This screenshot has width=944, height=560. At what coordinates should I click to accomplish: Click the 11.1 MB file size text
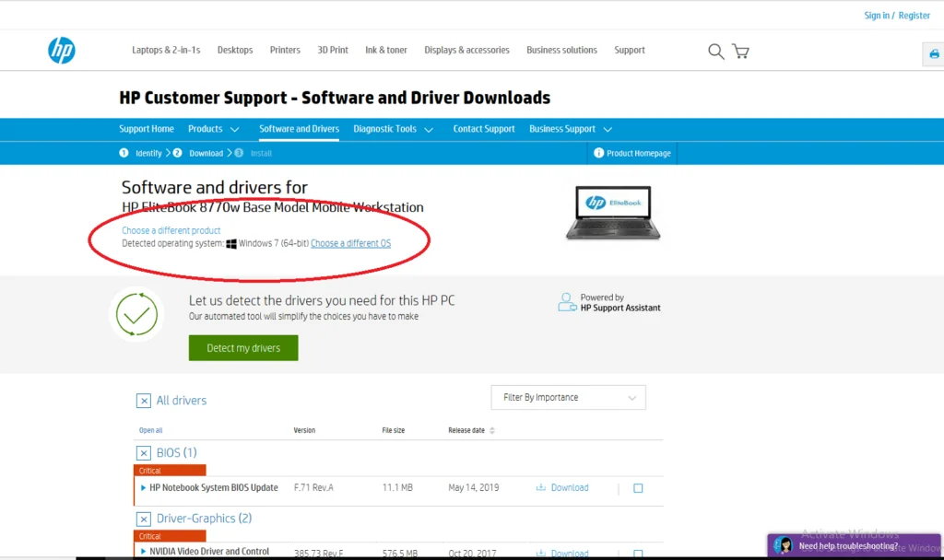(397, 487)
